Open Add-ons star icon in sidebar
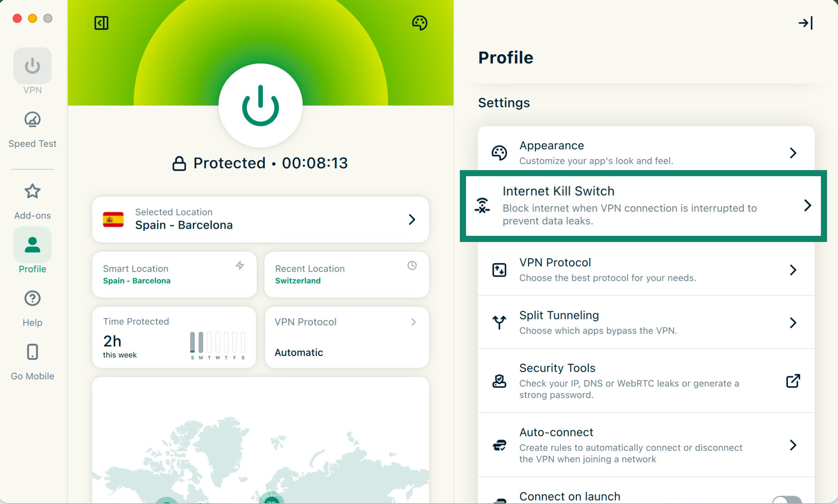Screen dimensions: 838x504 [x=32, y=192]
